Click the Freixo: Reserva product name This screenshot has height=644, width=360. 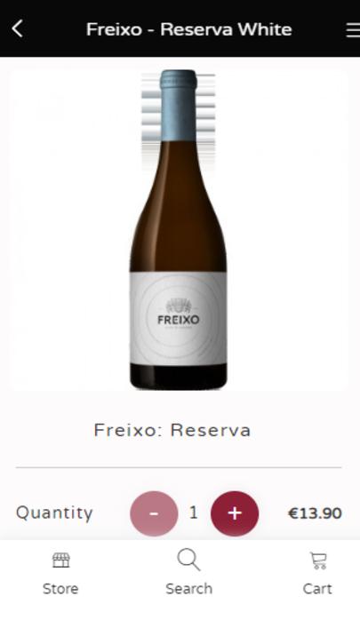pos(172,431)
